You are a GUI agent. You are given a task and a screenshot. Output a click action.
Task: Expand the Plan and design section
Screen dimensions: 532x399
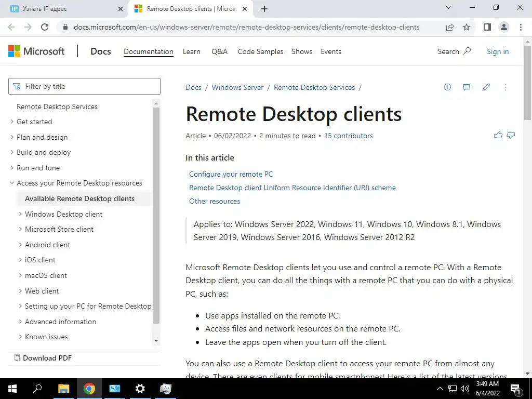point(12,137)
